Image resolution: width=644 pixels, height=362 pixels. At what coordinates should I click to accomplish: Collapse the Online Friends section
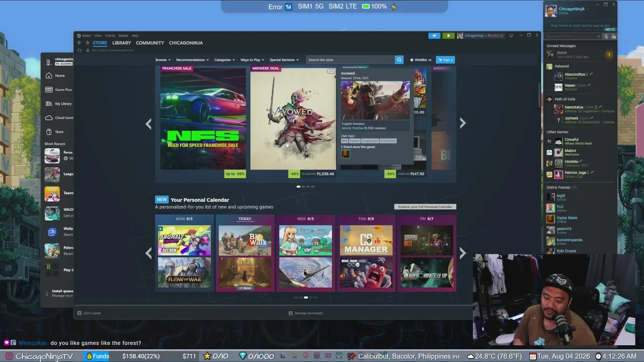click(x=561, y=188)
